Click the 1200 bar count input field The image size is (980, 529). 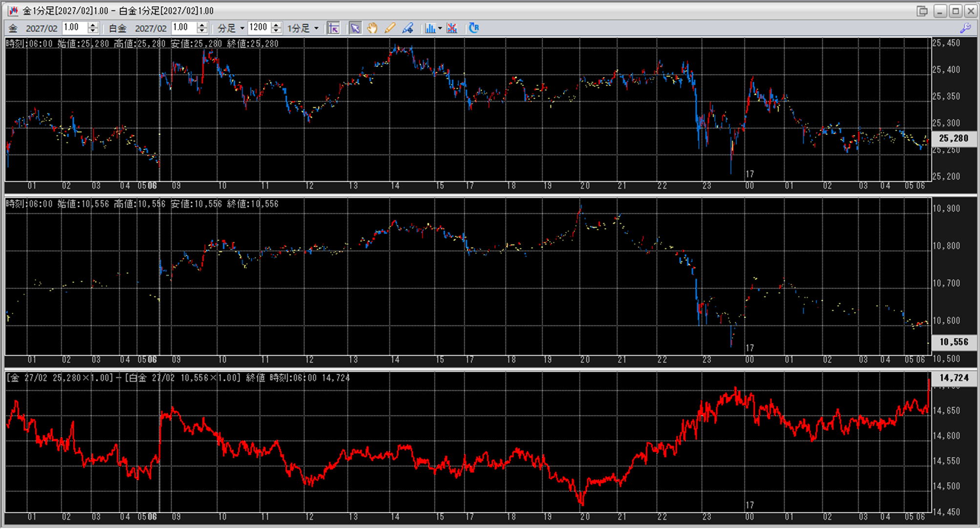pos(258,28)
